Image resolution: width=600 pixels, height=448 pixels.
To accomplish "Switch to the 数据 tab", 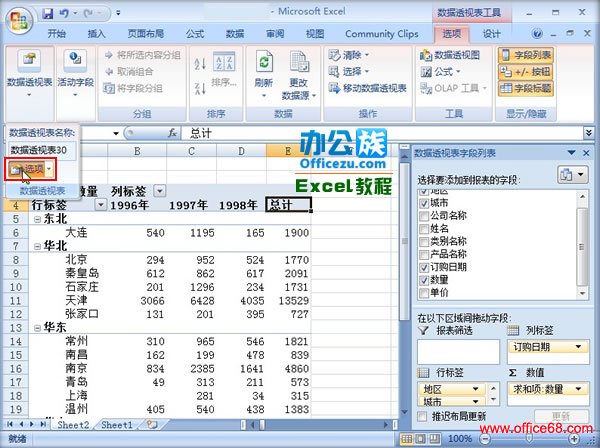I will tap(235, 34).
